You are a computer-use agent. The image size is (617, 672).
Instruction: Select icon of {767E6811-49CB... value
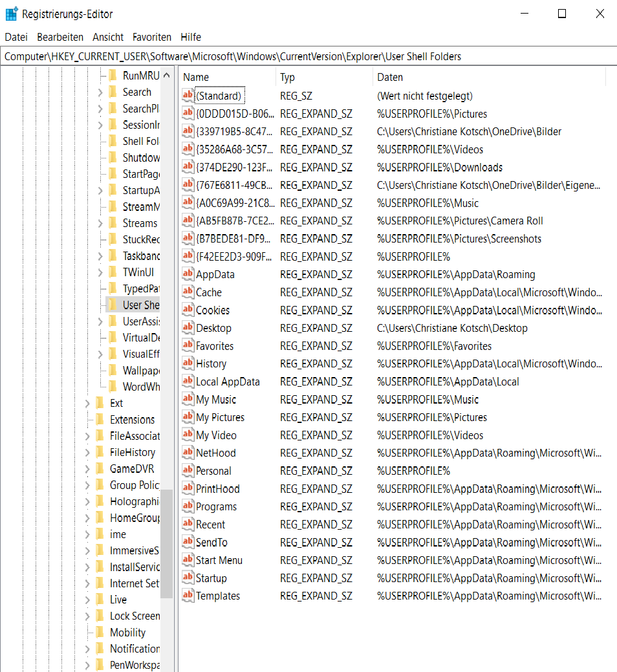click(188, 184)
